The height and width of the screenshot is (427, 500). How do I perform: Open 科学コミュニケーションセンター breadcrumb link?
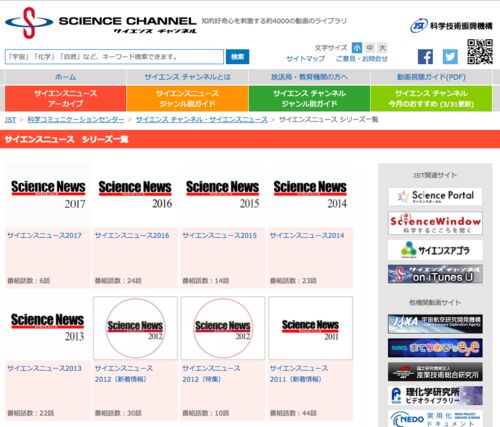(76, 120)
